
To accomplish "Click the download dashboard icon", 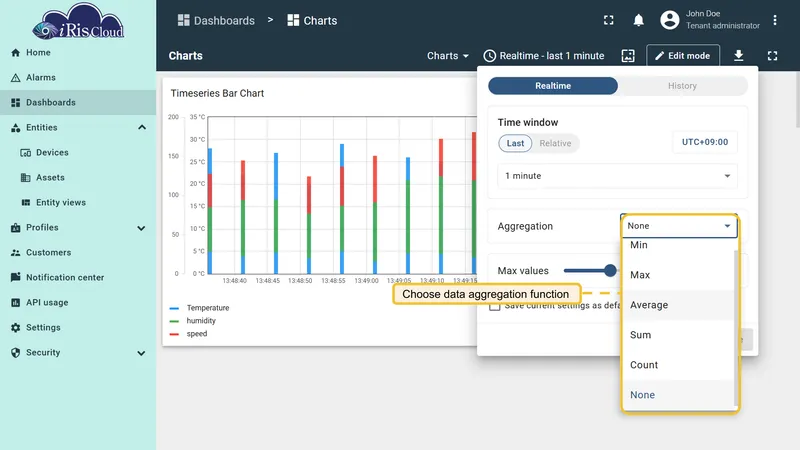I will pyautogui.click(x=738, y=56).
